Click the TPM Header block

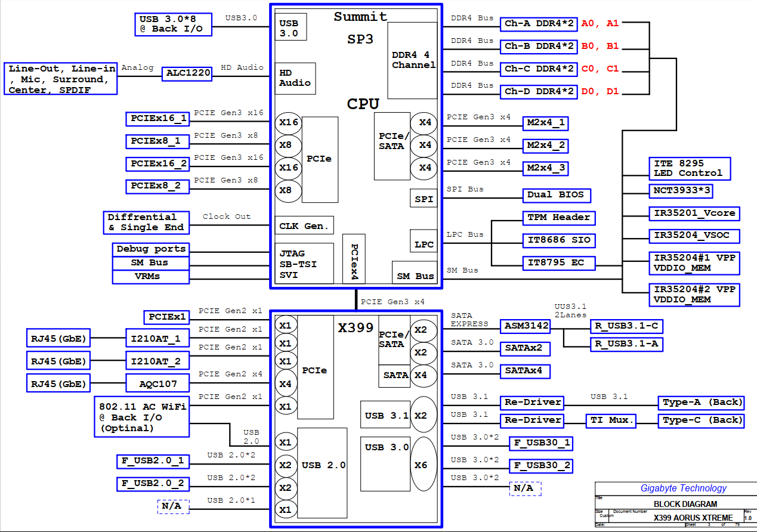coord(559,218)
